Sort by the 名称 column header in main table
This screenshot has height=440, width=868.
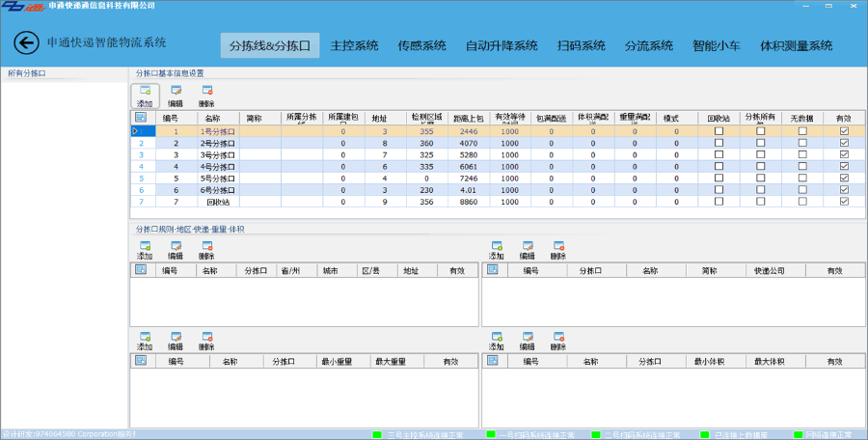[x=213, y=118]
